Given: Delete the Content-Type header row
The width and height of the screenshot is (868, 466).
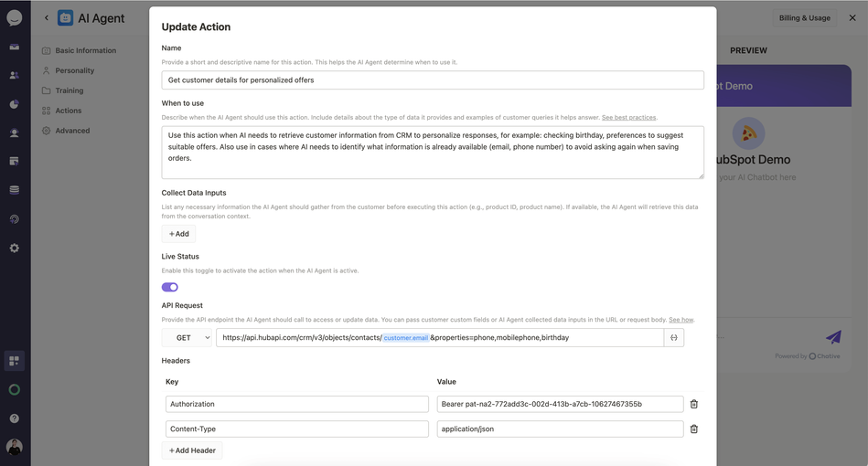Looking at the screenshot, I should click(x=693, y=429).
